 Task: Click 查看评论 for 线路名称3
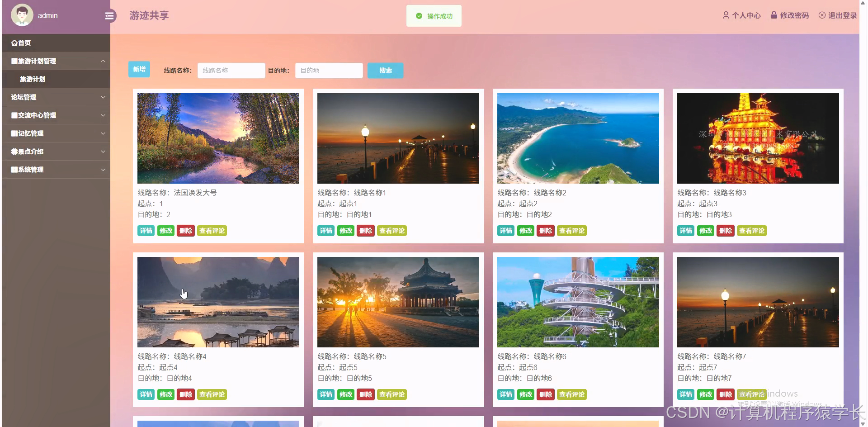pyautogui.click(x=752, y=231)
